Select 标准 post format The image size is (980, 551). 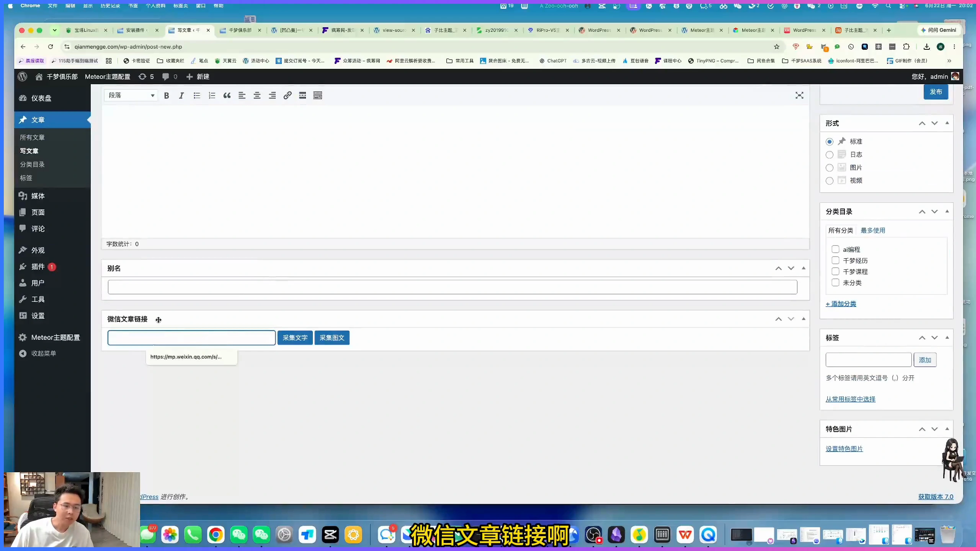[829, 142]
